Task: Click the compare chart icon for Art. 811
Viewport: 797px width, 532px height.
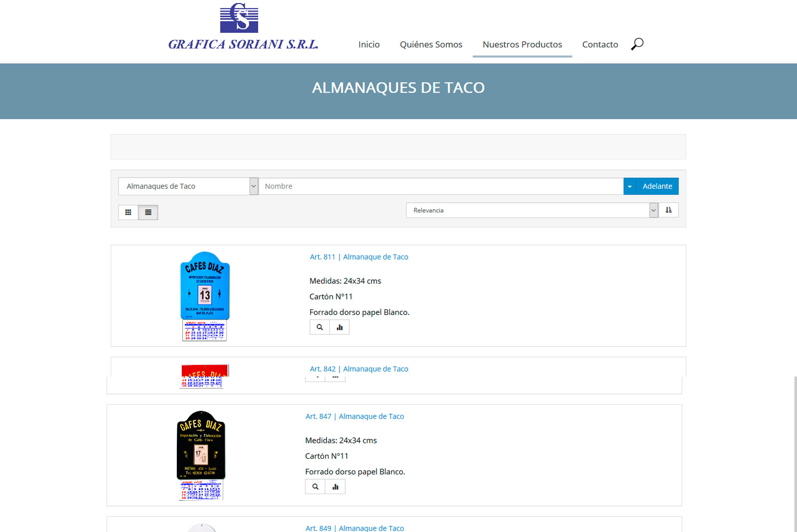Action: coord(340,327)
